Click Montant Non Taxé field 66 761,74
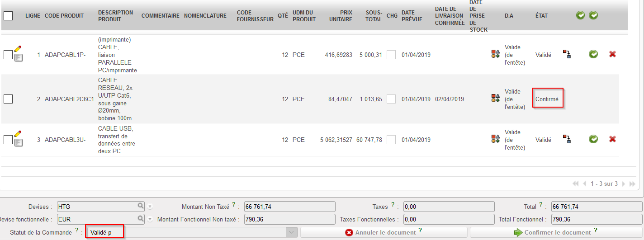The image size is (644, 240). point(290,207)
